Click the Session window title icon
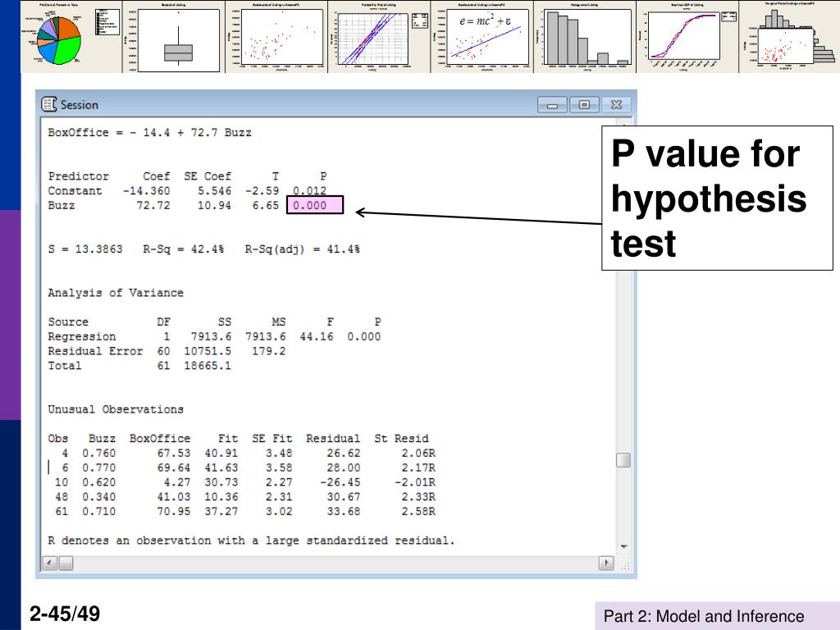The height and width of the screenshot is (630, 840). 48,104
